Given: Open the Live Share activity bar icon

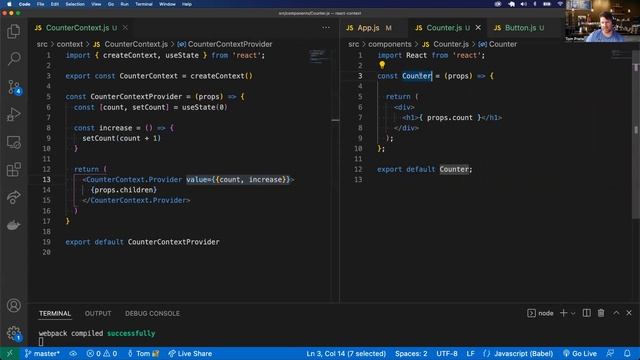Looking at the screenshot, I should pos(13,198).
